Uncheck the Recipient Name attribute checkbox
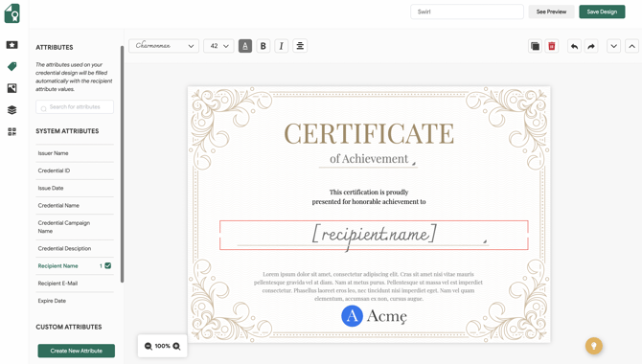642x364 pixels. click(108, 265)
